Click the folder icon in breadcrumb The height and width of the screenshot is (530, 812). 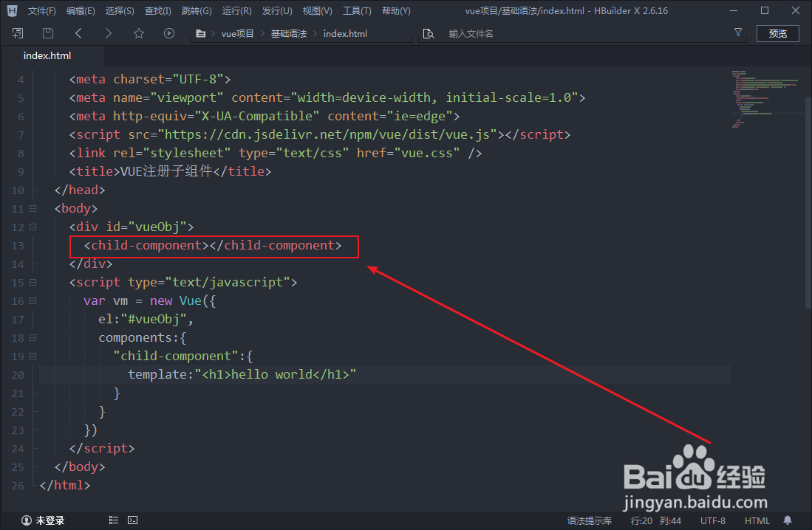point(201,34)
